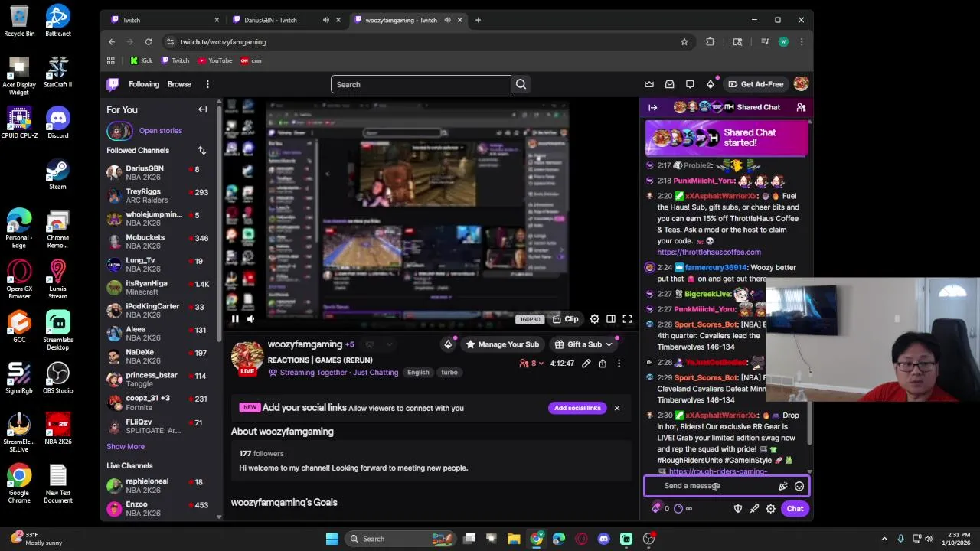Sort followed channels list
This screenshot has width=980, height=551.
[202, 151]
